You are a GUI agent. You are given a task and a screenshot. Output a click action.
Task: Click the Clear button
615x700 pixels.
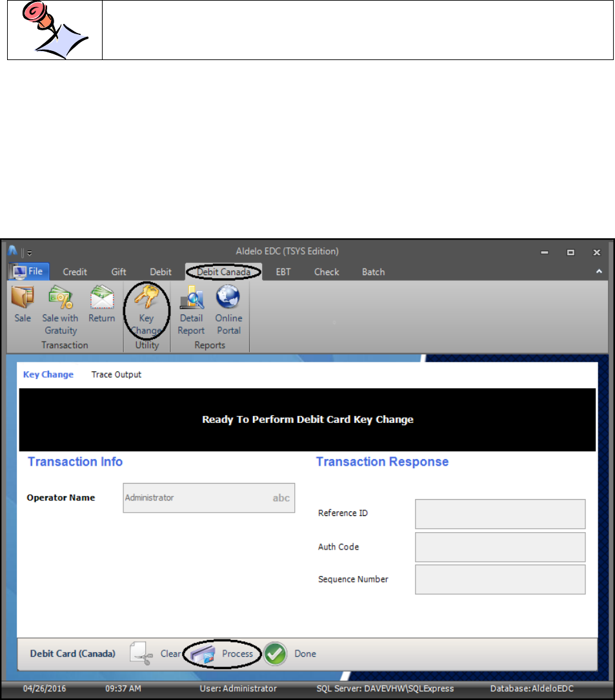[x=156, y=654]
